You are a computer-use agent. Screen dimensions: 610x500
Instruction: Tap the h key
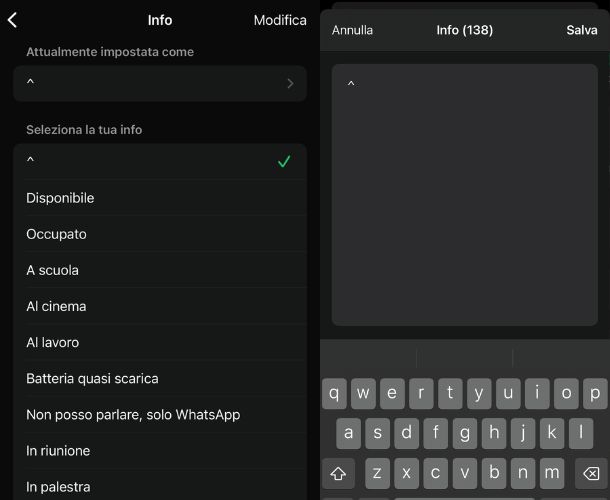494,433
